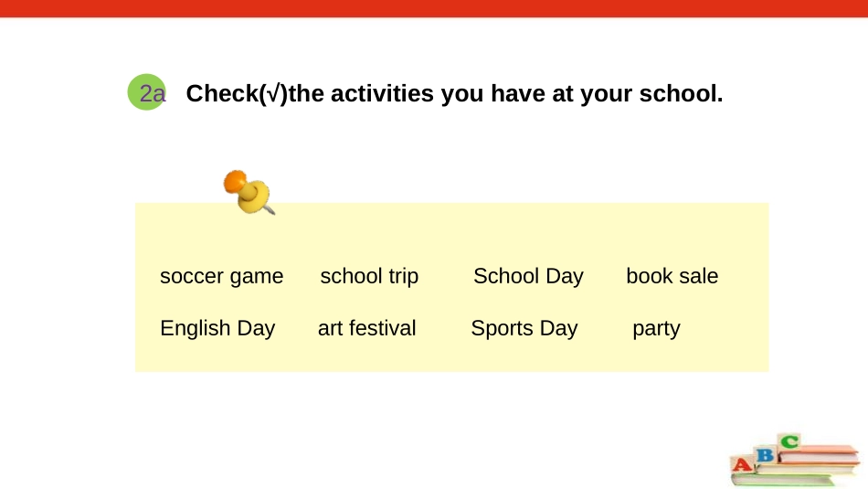Select the "school trip" activity

369,276
